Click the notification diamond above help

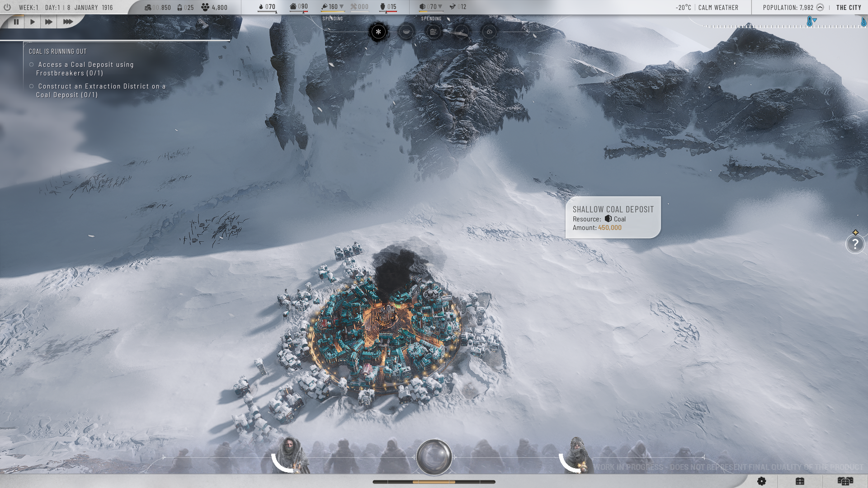click(x=855, y=232)
